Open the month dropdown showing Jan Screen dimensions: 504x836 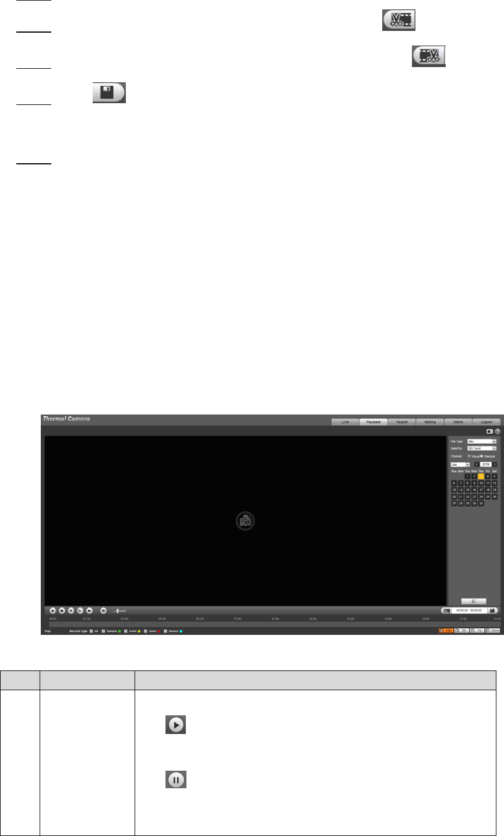point(460,464)
